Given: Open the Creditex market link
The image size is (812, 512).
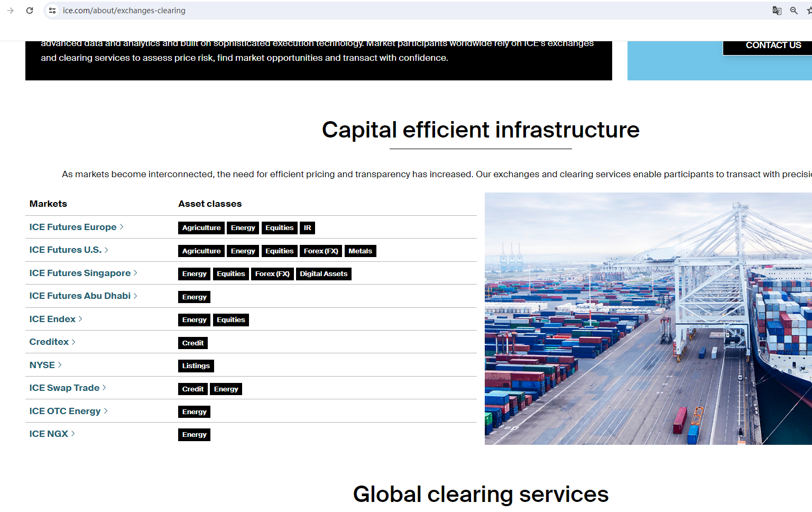Looking at the screenshot, I should point(49,342).
